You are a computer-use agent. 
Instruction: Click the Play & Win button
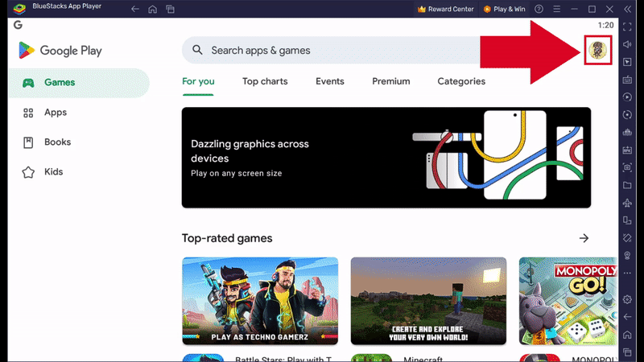(x=506, y=9)
